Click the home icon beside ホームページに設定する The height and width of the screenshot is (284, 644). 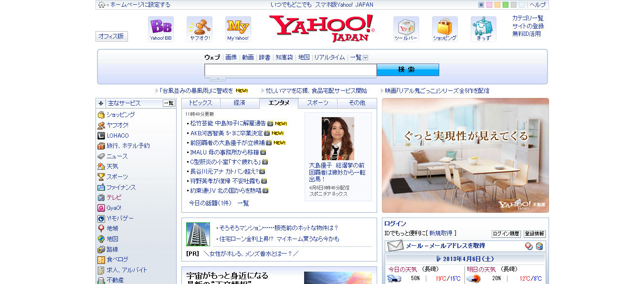pyautogui.click(x=102, y=5)
